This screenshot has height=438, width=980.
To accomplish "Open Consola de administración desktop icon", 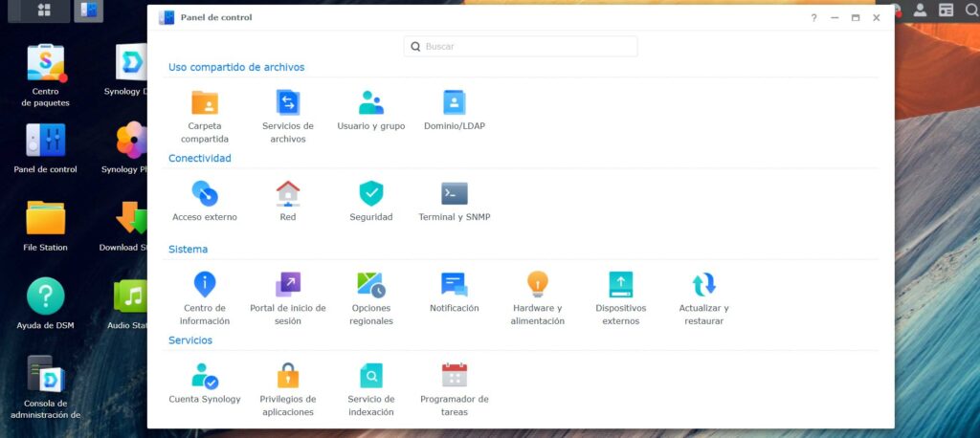I will point(46,387).
